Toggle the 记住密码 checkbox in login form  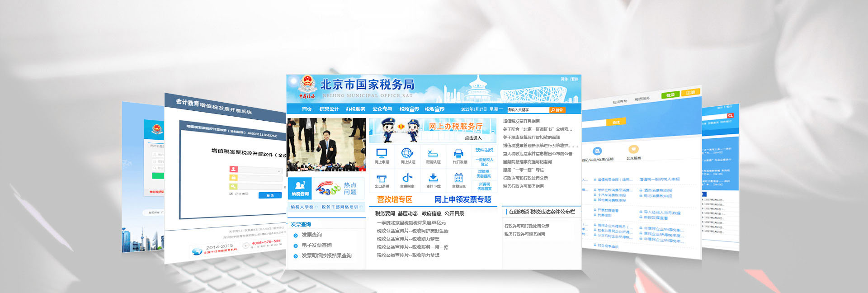(231, 194)
